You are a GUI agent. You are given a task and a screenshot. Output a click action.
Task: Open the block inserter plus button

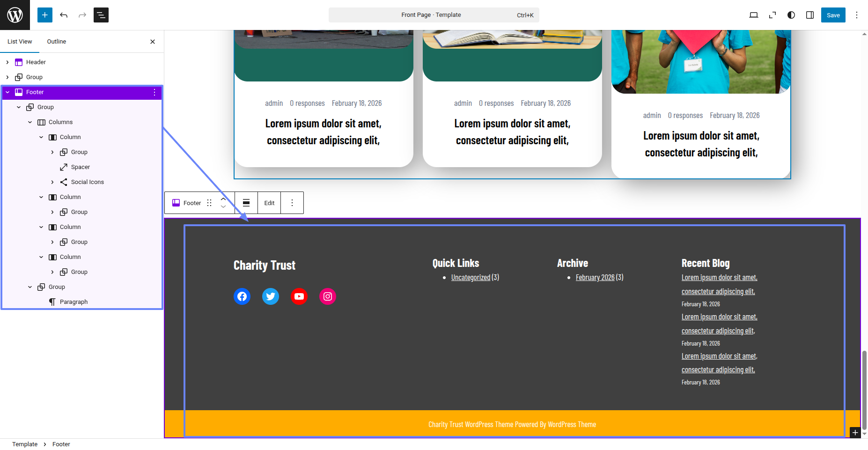45,15
